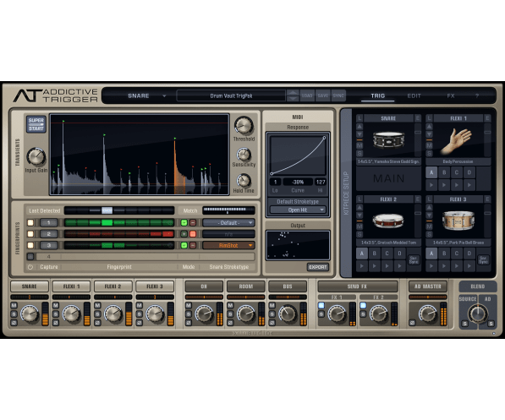Open the Snare kitpiece selector dropdown

point(146,95)
